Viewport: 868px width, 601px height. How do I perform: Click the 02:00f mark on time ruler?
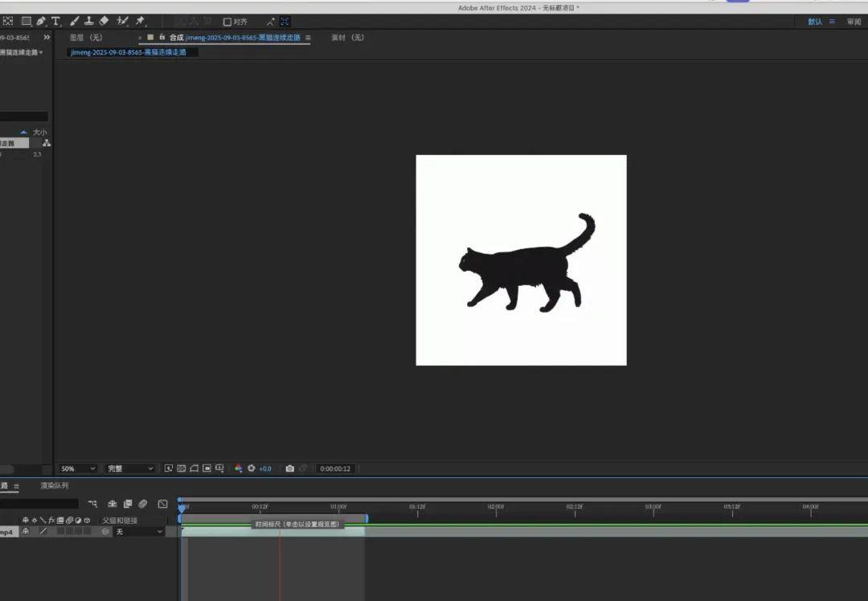coord(496,506)
